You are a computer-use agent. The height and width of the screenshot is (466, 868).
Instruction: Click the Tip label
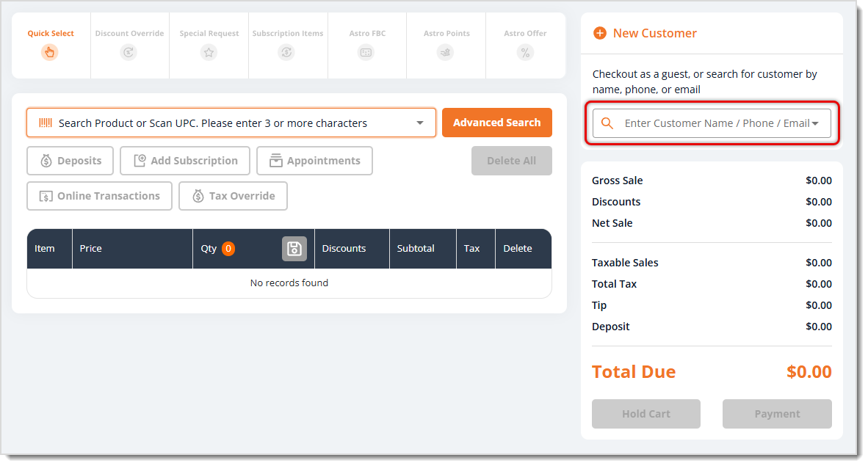(599, 305)
